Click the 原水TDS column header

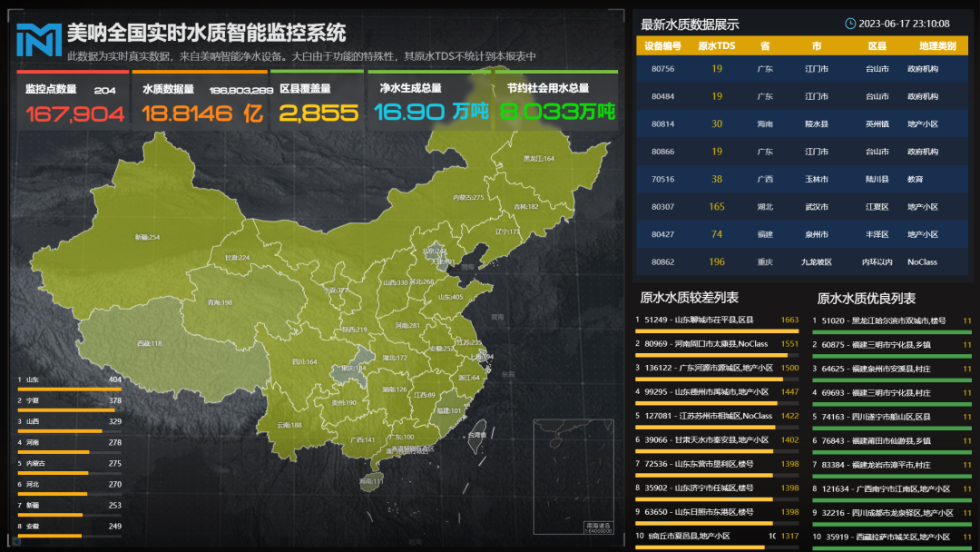click(716, 46)
